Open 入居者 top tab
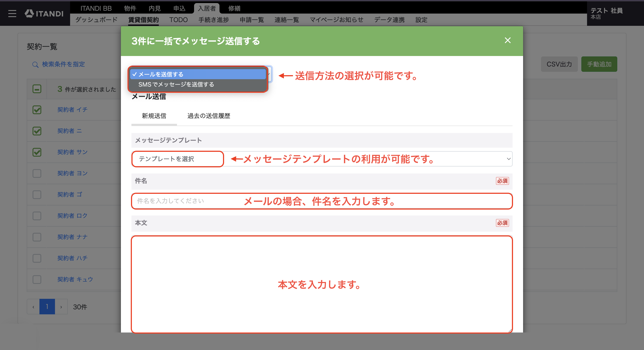Screen dimensions: 644x350 pos(207,9)
